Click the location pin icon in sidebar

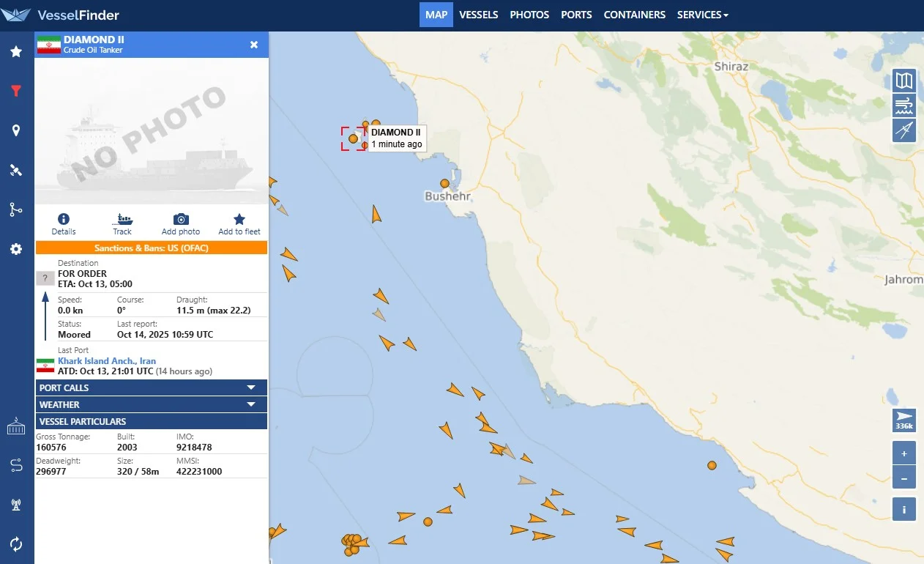pos(16,130)
